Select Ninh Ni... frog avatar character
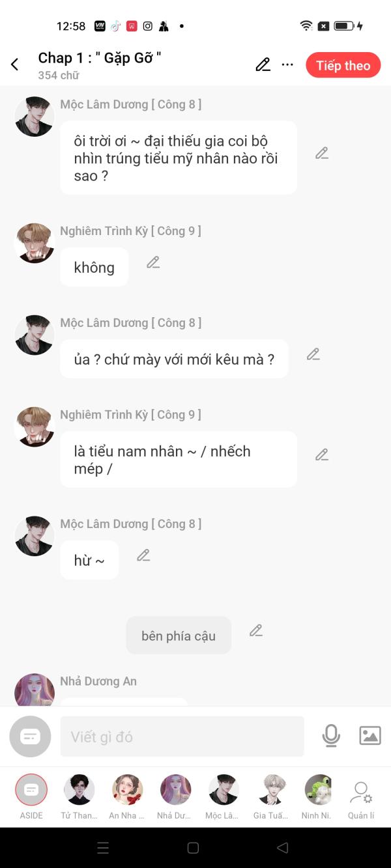Image resolution: width=391 pixels, height=868 pixels. click(x=318, y=791)
